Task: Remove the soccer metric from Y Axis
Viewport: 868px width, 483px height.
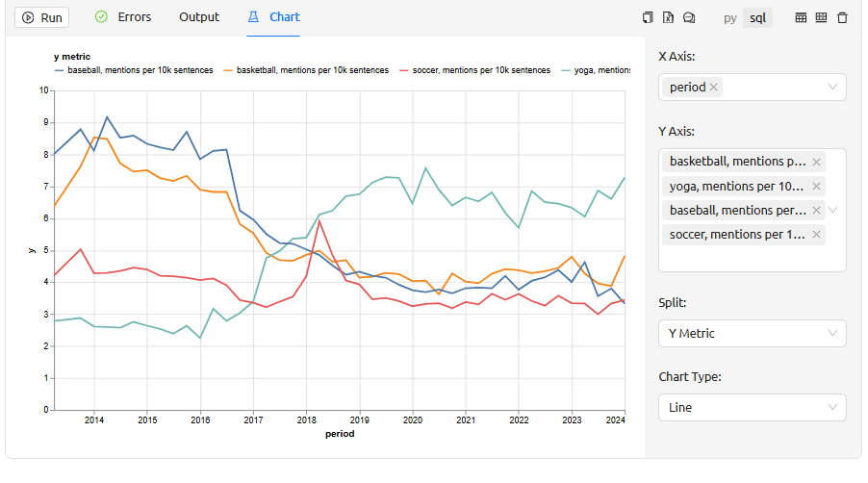Action: click(x=817, y=235)
